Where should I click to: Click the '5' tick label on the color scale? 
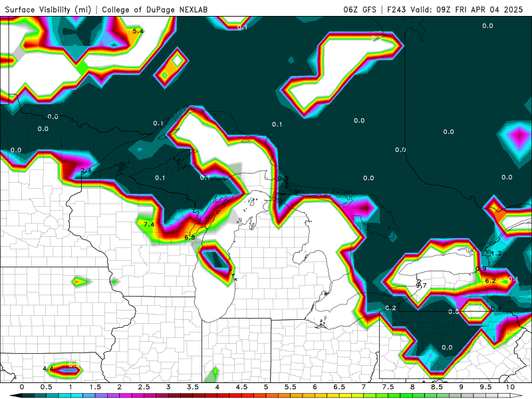pyautogui.click(x=266, y=387)
